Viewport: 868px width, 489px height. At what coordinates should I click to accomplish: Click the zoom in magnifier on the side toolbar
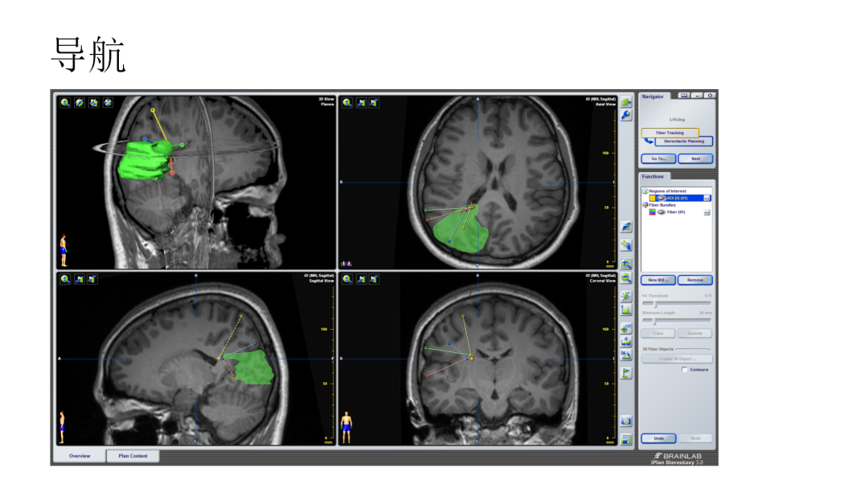pos(626,263)
